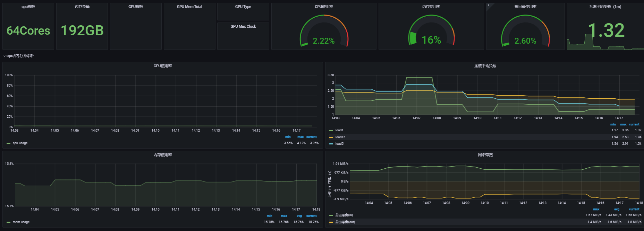Sort mem usage legend by min column
644x231 pixels.
pos(269,216)
